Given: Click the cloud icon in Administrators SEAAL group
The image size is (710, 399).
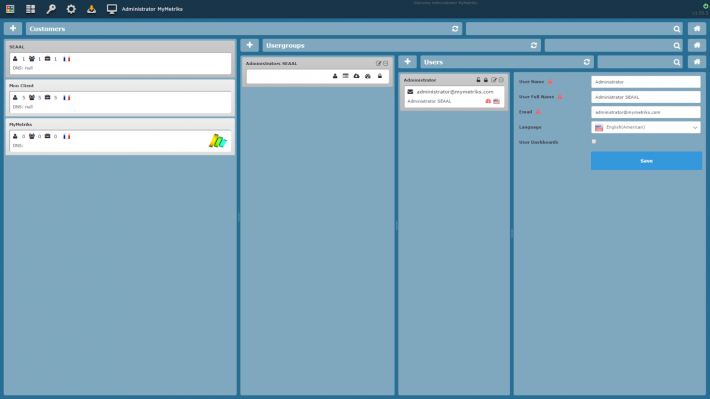Looking at the screenshot, I should pos(356,76).
